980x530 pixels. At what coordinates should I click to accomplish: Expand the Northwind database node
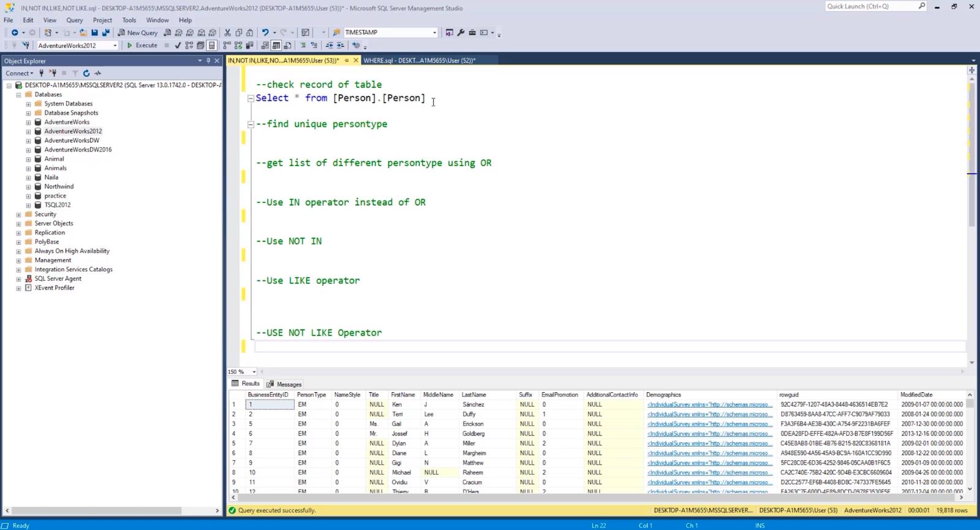click(x=28, y=186)
